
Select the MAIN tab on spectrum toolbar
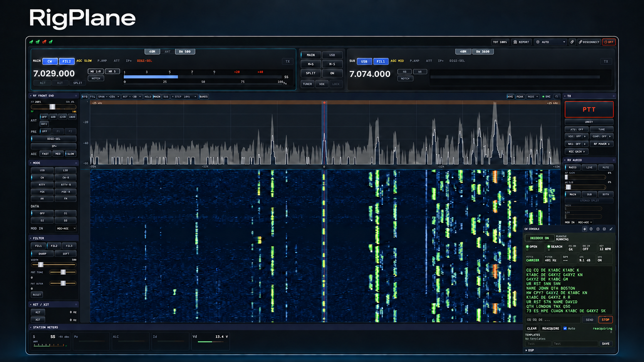[x=157, y=97]
